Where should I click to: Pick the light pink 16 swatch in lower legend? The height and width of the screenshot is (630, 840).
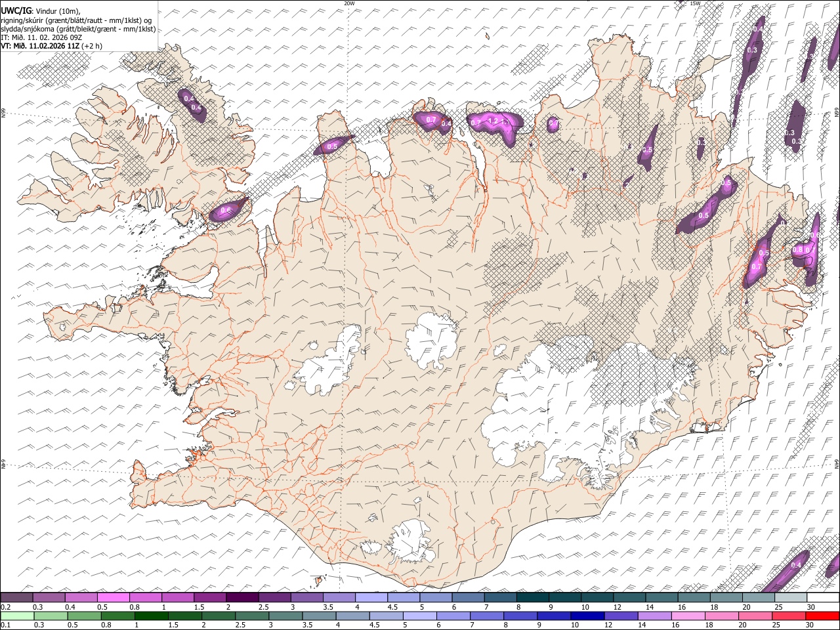pos(687,616)
